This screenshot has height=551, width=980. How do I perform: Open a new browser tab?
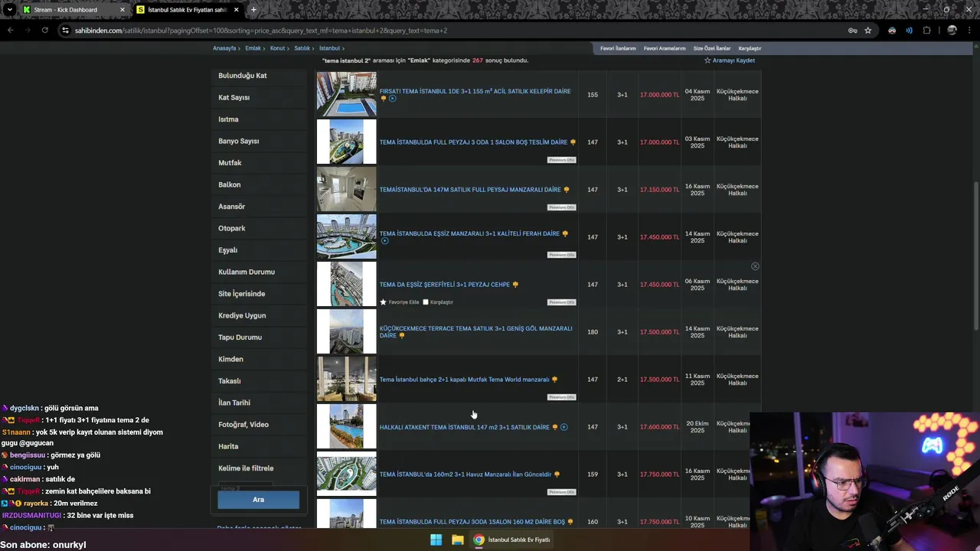click(x=253, y=10)
